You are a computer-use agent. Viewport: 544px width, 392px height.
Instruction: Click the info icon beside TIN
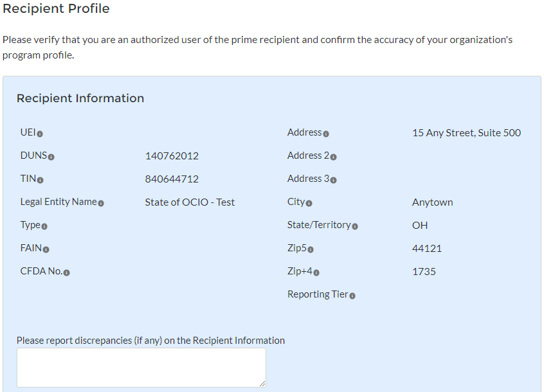[41, 180]
